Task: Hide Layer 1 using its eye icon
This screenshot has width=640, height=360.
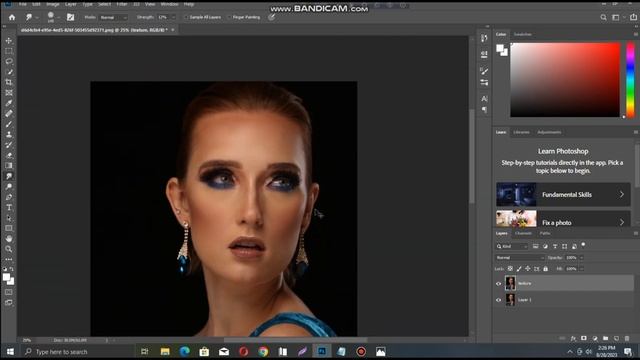Action: coord(498,300)
